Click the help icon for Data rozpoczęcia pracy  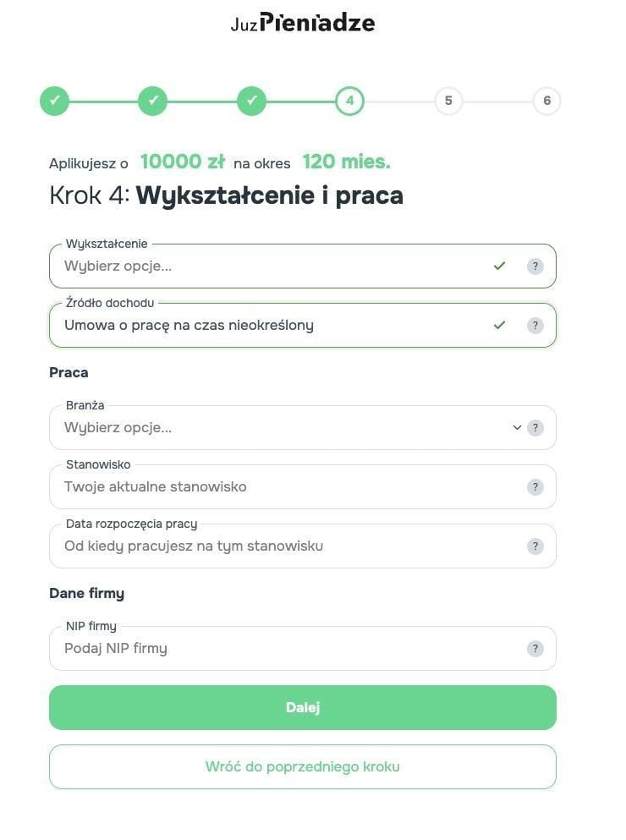534,546
